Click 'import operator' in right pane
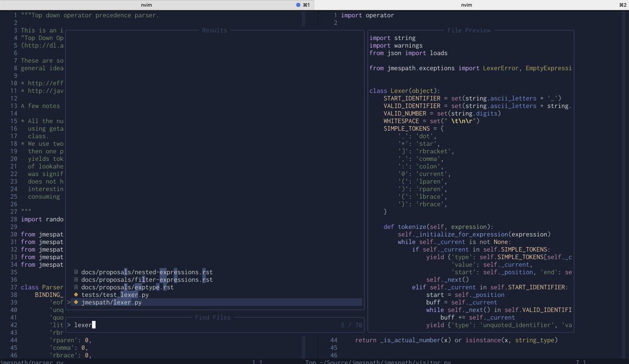The width and height of the screenshot is (629, 364). tap(367, 15)
